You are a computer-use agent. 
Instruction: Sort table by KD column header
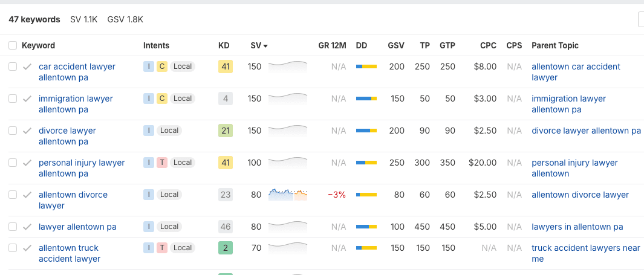coord(224,45)
